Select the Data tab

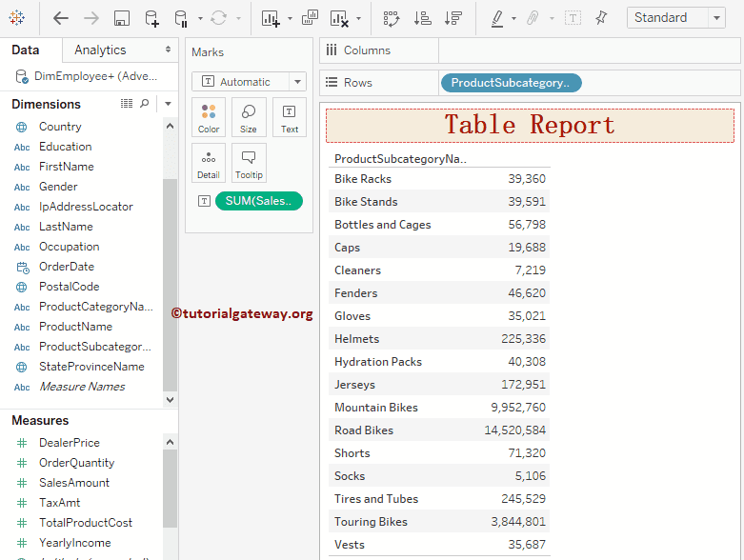tap(26, 50)
